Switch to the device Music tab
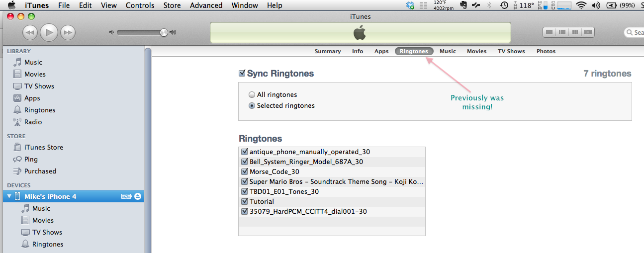 click(448, 51)
